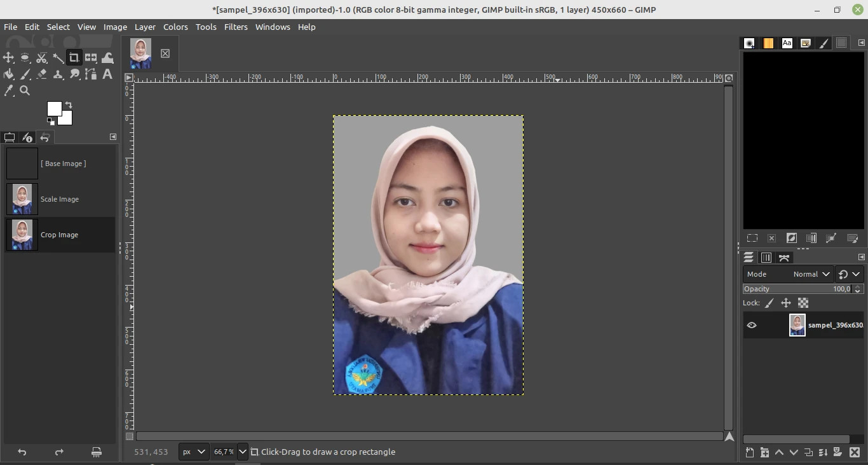The height and width of the screenshot is (465, 868).
Task: Lower the layer one step
Action: point(794,452)
